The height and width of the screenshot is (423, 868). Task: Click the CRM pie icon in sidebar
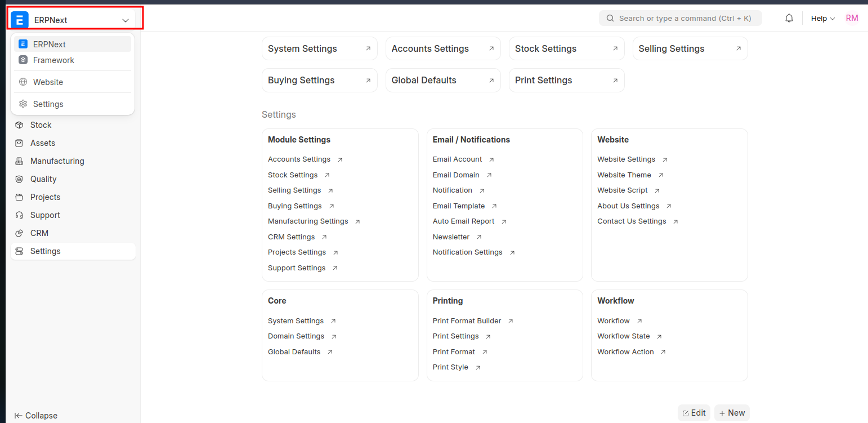pos(19,233)
